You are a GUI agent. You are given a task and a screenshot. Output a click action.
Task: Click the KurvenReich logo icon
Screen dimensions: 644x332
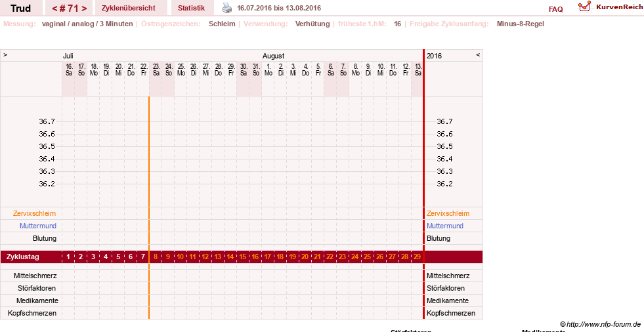pyautogui.click(x=584, y=7)
